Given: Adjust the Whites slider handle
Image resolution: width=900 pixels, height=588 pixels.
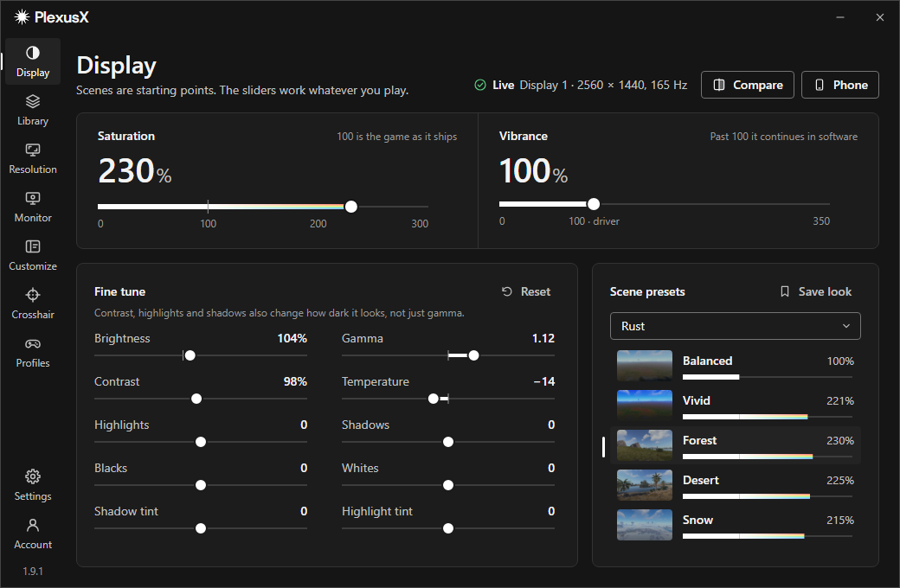Looking at the screenshot, I should [x=448, y=485].
